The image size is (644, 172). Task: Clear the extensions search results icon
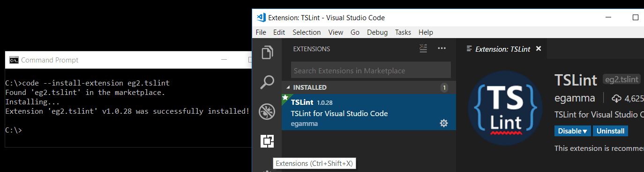point(424,48)
